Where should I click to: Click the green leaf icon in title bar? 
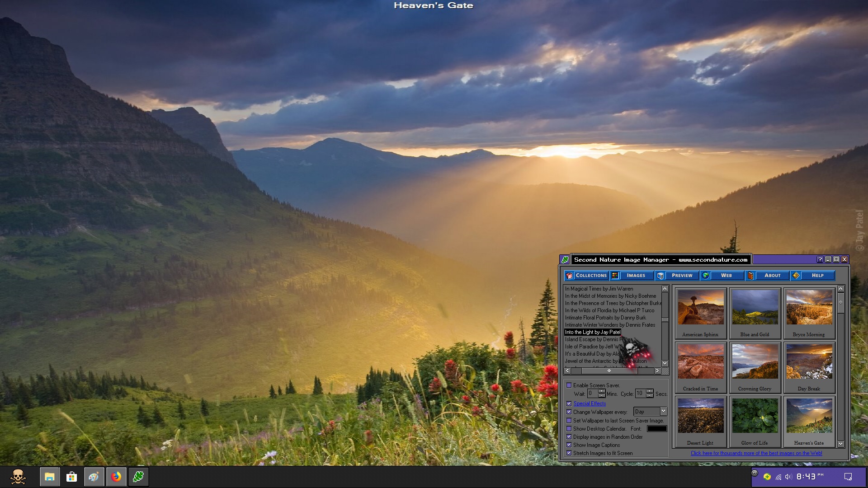coord(565,259)
